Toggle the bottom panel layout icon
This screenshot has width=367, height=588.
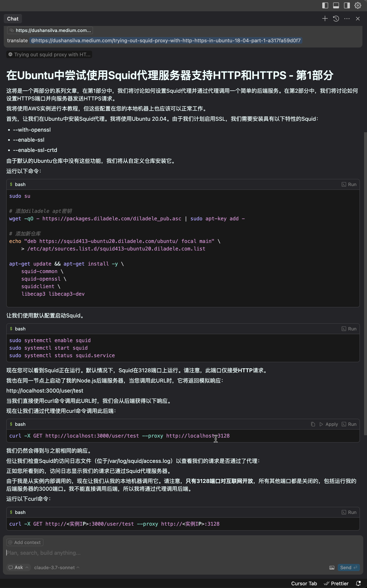(x=336, y=5)
